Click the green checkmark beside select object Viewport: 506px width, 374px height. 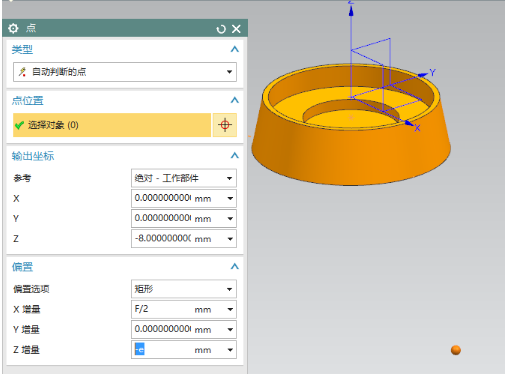pos(19,125)
